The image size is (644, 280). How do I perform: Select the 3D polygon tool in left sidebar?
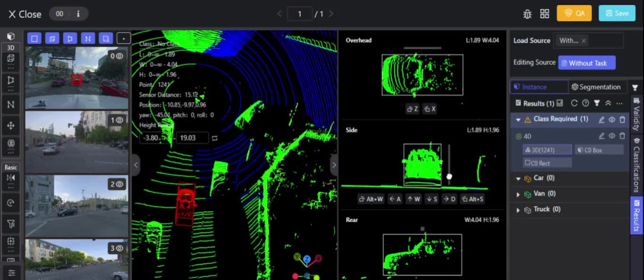11,80
